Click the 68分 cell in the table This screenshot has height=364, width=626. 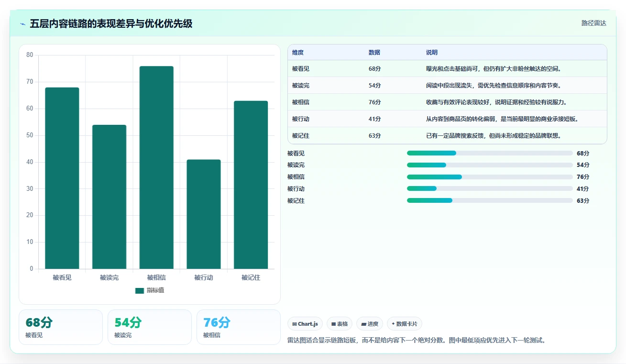click(x=375, y=69)
